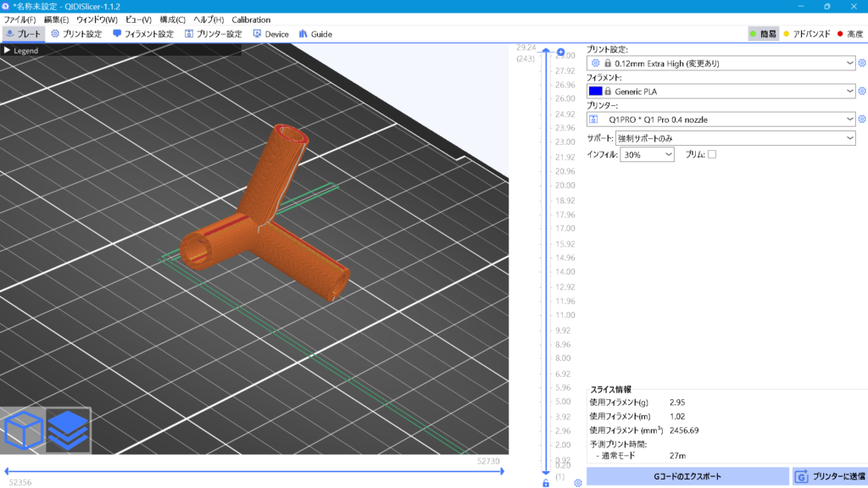Open the Calibration menu

click(x=251, y=19)
